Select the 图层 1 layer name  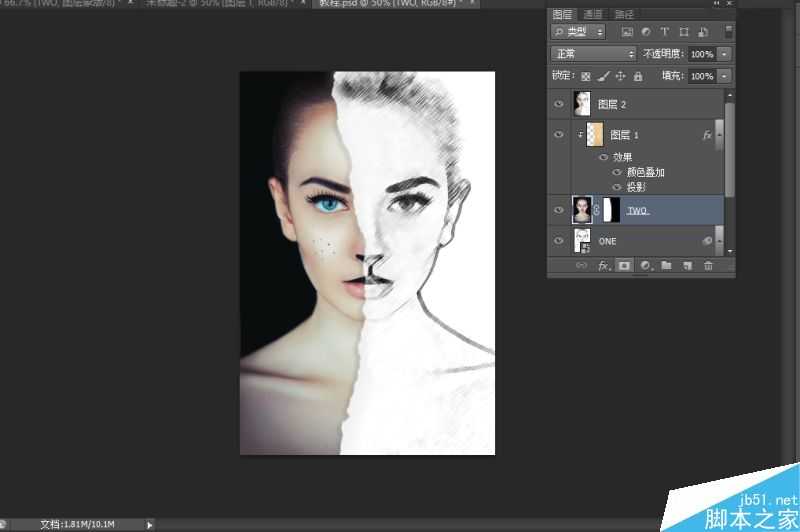coord(624,135)
